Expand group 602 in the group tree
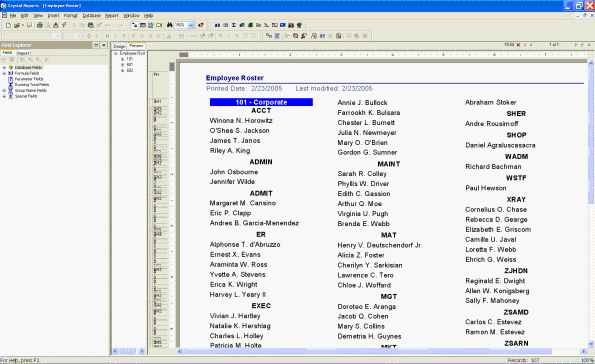 coord(123,71)
